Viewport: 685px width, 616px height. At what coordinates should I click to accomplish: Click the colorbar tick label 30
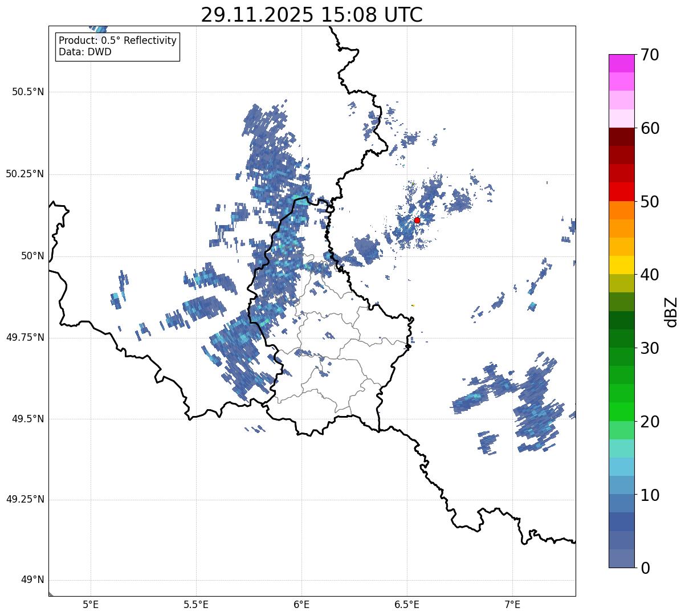pos(650,348)
